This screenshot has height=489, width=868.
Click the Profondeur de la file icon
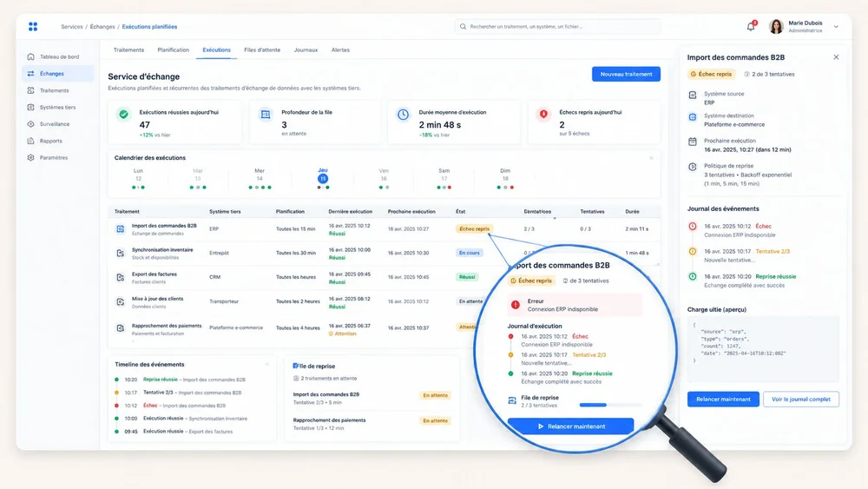265,114
